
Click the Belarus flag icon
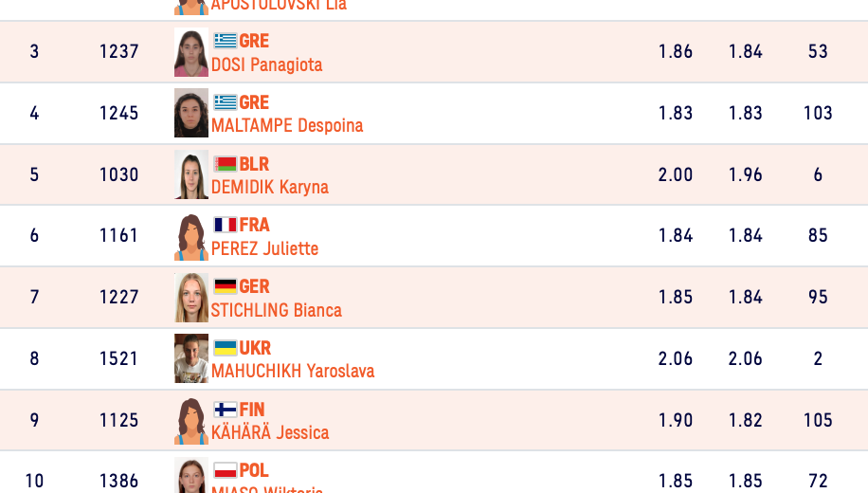pyautogui.click(x=225, y=164)
